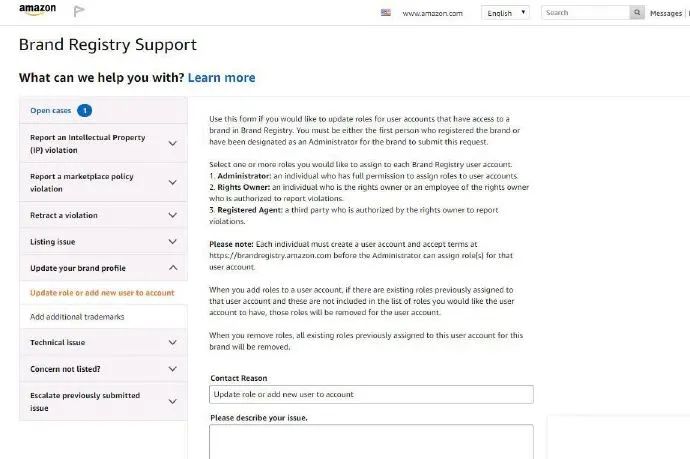Expand the Concern not listed section

pyautogui.click(x=173, y=369)
